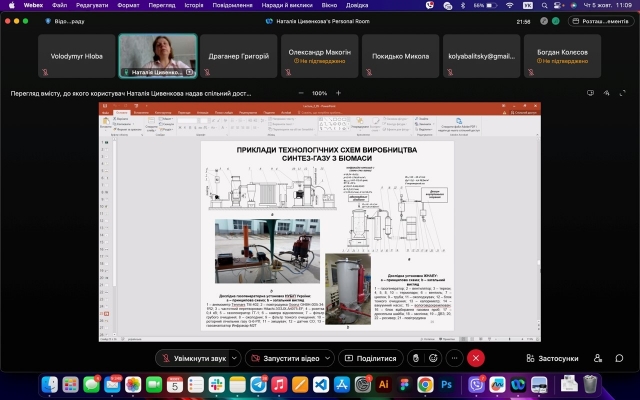The image size is (640, 400).
Task: Open the more options ellipsis button
Action: [x=456, y=357]
